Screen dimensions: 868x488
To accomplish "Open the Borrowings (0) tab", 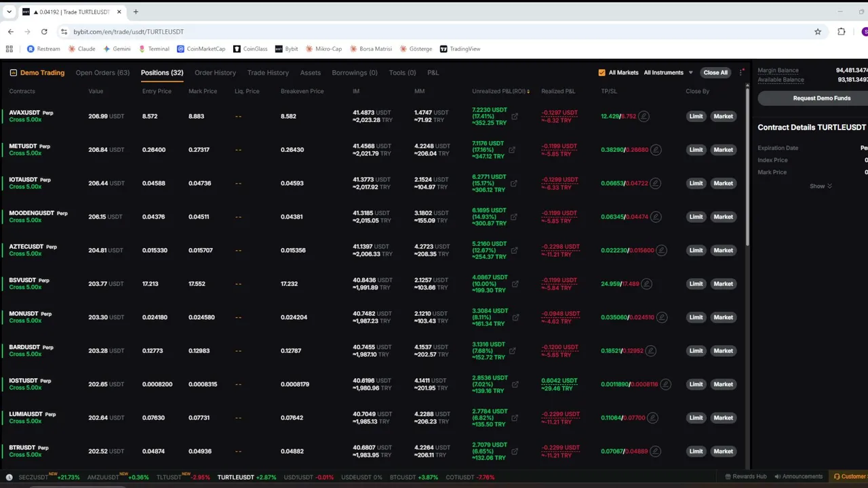I will tap(355, 73).
